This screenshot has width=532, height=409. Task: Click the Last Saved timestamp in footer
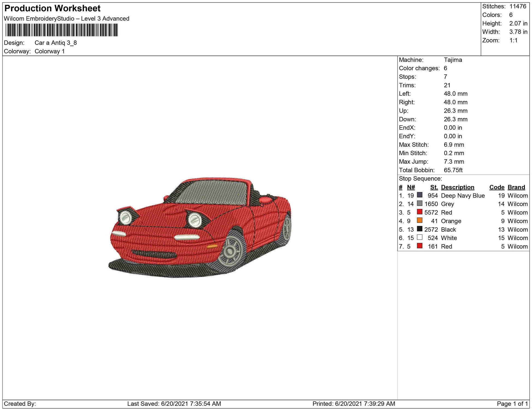tap(174, 404)
